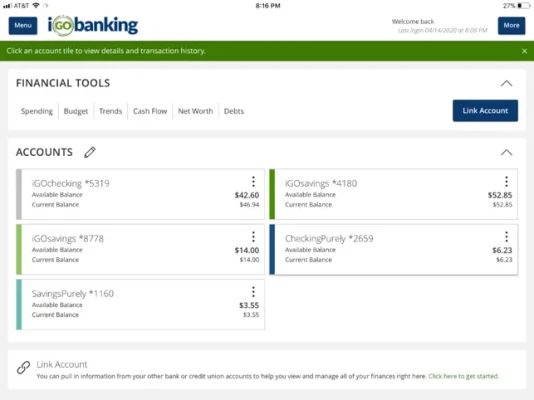Tap the More button

tap(511, 26)
